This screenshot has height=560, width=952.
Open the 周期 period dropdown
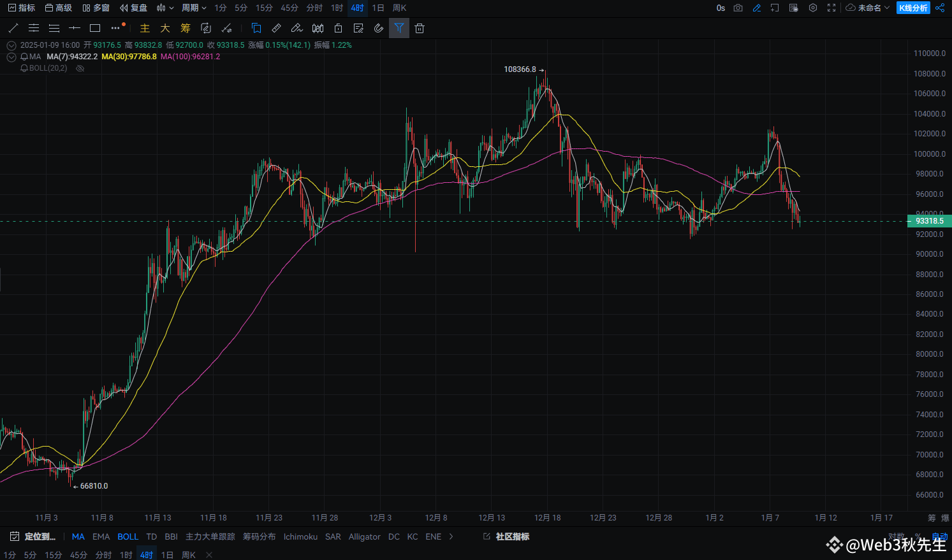tap(194, 8)
